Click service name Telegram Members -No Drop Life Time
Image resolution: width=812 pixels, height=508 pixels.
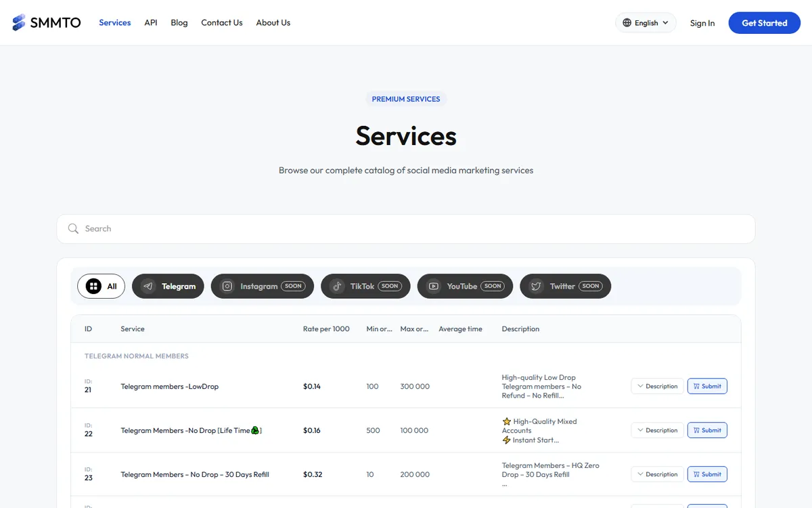191,430
